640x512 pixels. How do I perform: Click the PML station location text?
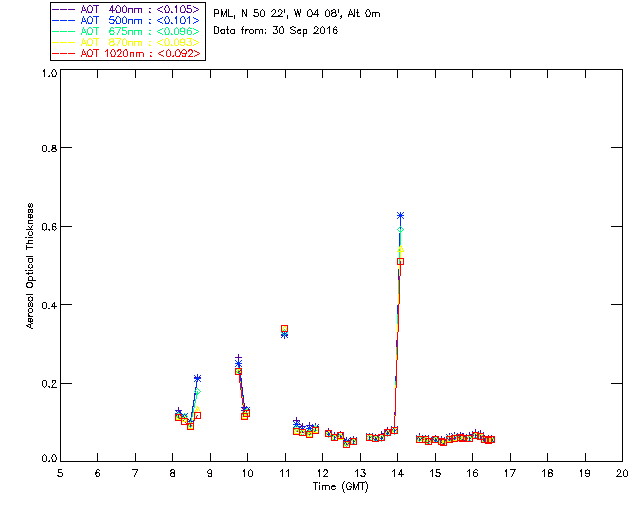[x=297, y=14]
